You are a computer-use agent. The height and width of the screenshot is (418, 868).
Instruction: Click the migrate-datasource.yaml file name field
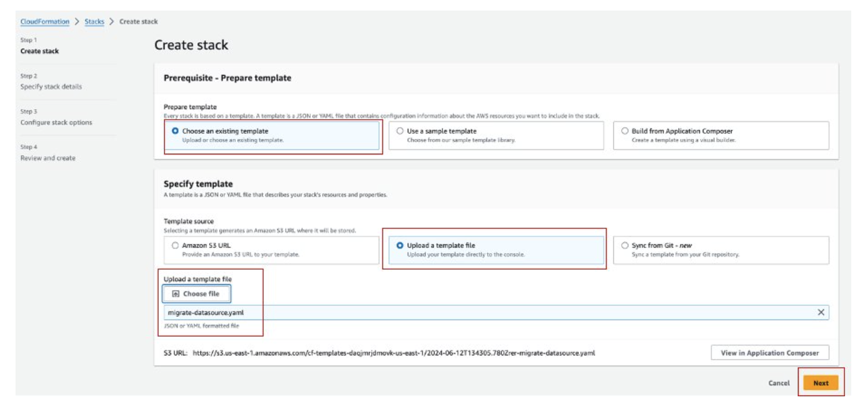(x=434, y=313)
